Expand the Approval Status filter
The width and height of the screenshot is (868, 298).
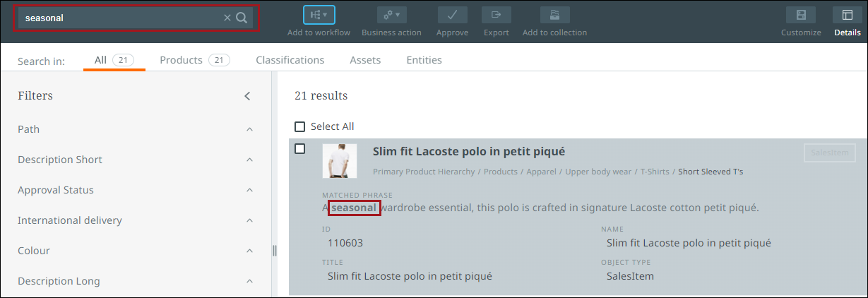click(249, 190)
